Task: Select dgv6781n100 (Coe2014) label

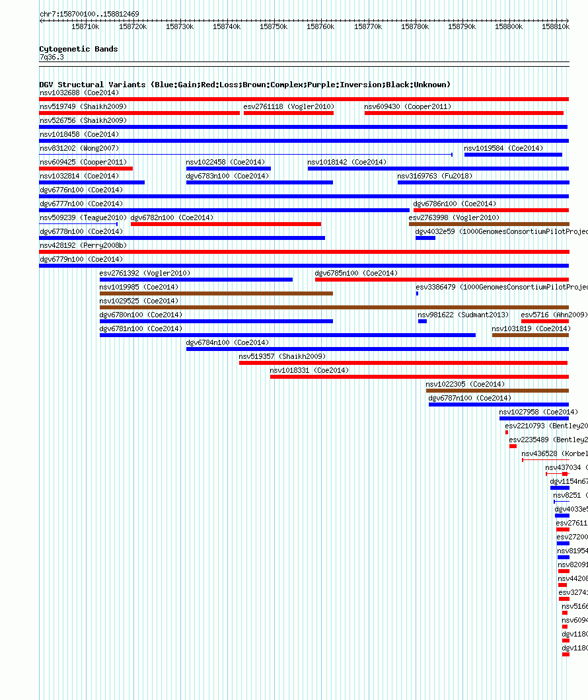Action: (x=141, y=328)
